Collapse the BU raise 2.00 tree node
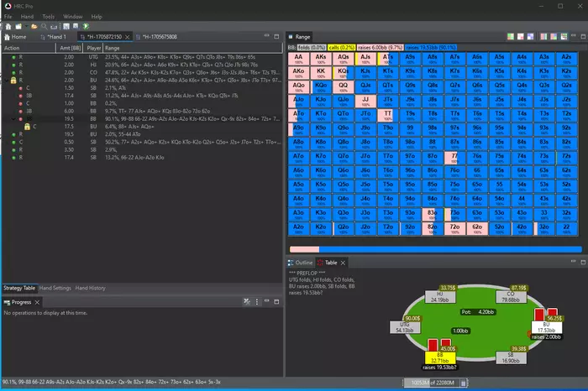Screen dimensions: 588x391 (x=7, y=81)
